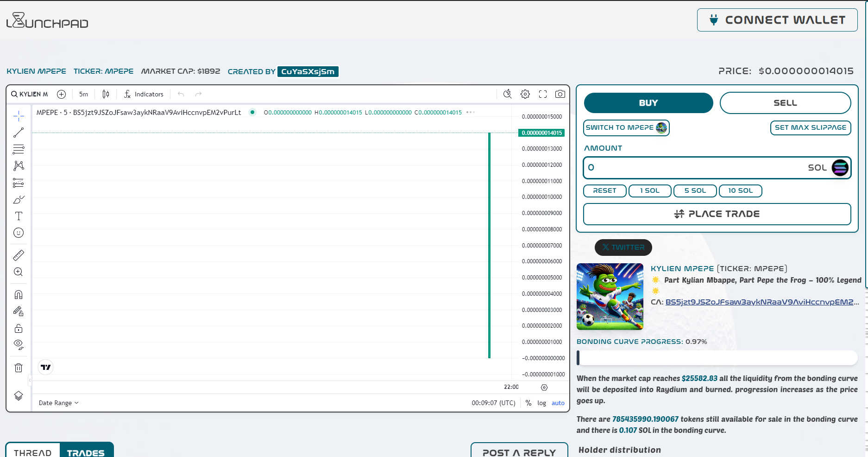Click the Kylien Mpepe token image
The width and height of the screenshot is (868, 457).
click(x=610, y=297)
